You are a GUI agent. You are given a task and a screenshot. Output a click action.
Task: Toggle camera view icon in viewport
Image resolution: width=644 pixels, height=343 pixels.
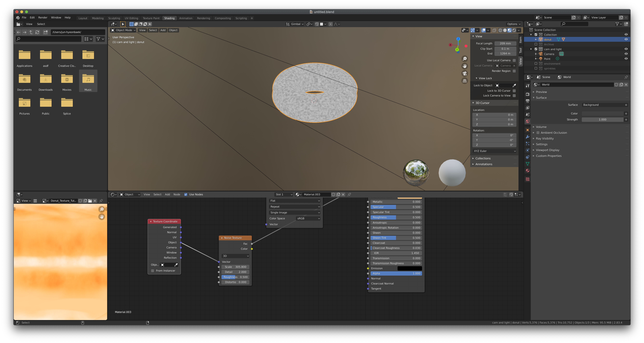tap(464, 74)
